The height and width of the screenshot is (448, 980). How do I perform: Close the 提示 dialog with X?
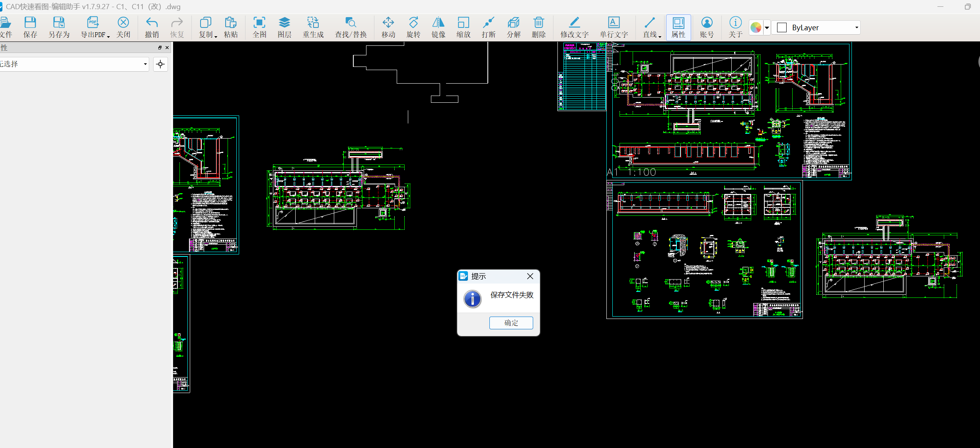(530, 276)
